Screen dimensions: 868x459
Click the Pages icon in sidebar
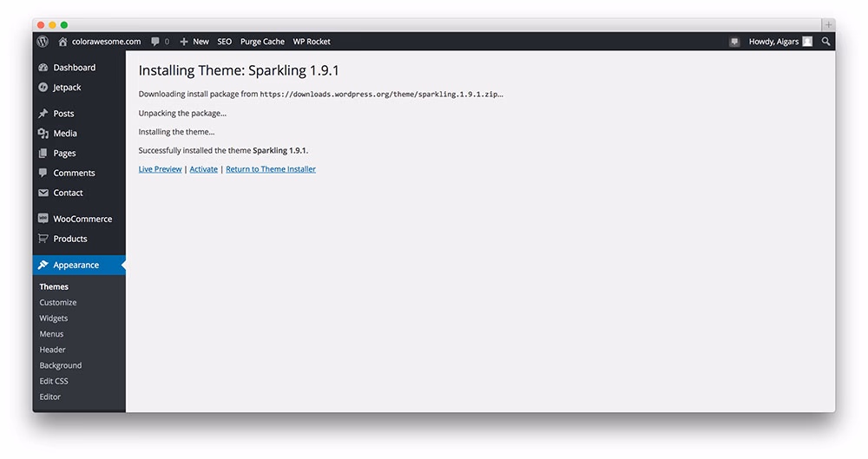[x=43, y=154]
